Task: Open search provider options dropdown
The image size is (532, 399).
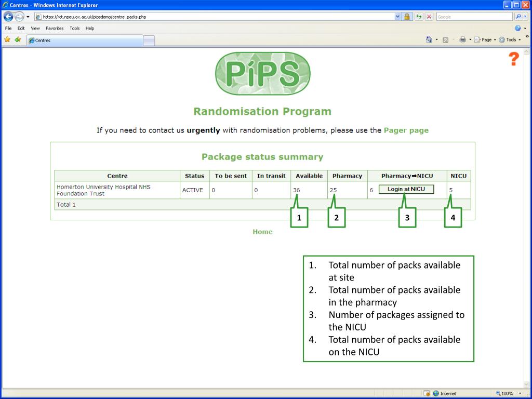Action: pyautogui.click(x=526, y=16)
